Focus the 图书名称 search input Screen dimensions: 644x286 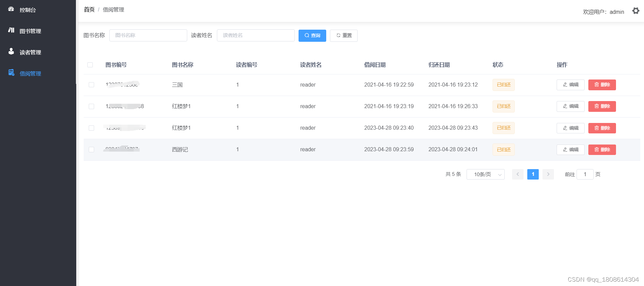click(148, 35)
